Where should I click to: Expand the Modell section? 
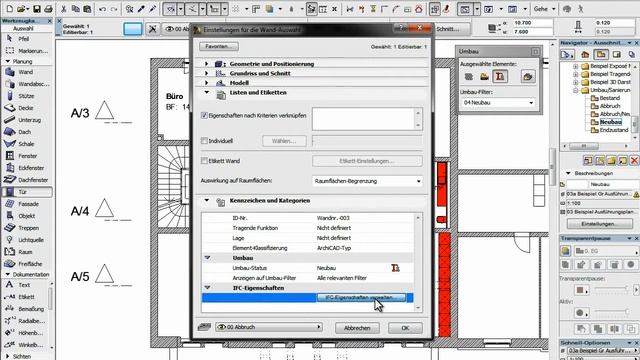tap(207, 82)
